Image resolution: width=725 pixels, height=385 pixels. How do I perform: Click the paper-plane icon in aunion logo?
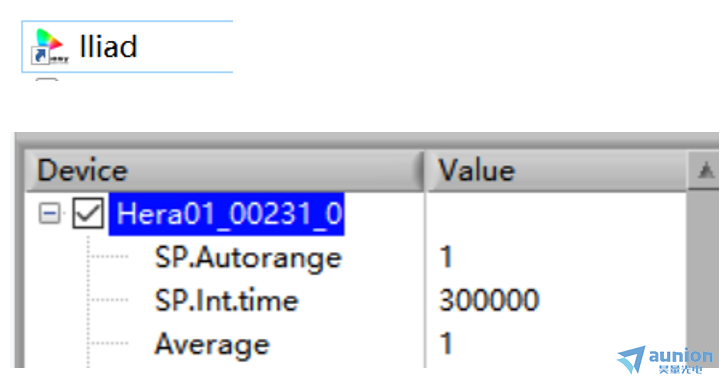pyautogui.click(x=632, y=360)
